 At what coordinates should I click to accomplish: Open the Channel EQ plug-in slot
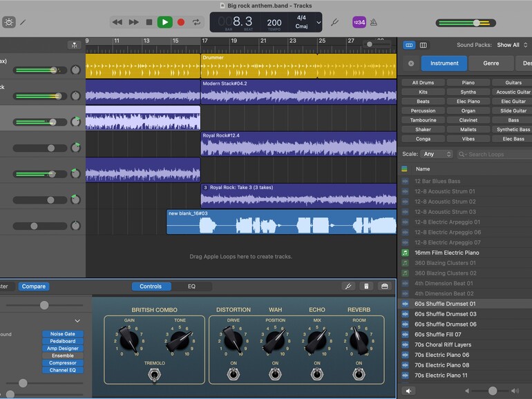63,370
